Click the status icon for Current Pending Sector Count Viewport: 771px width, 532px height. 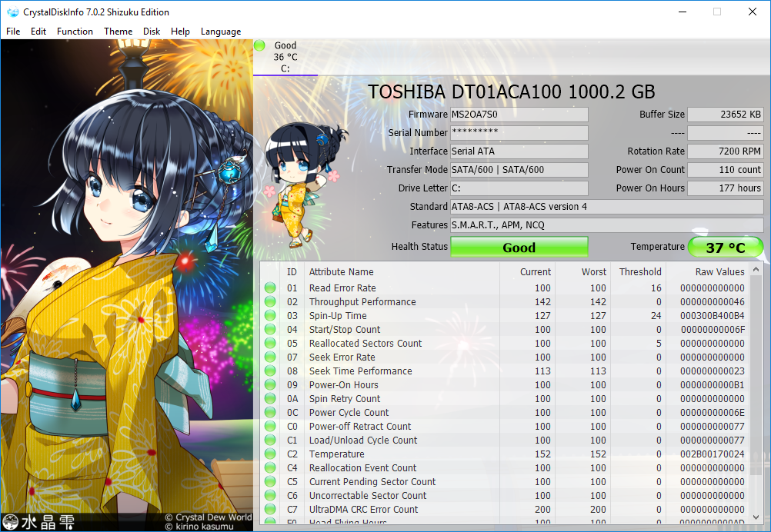point(270,481)
